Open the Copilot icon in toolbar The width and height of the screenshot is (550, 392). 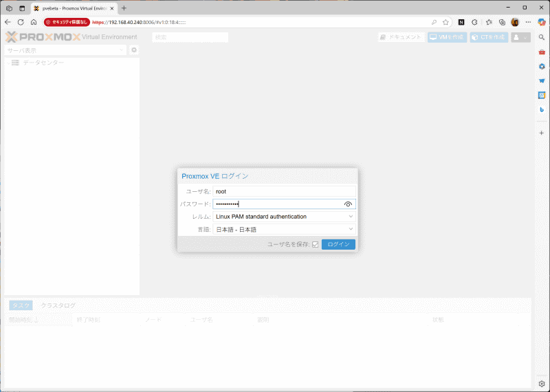[542, 22]
